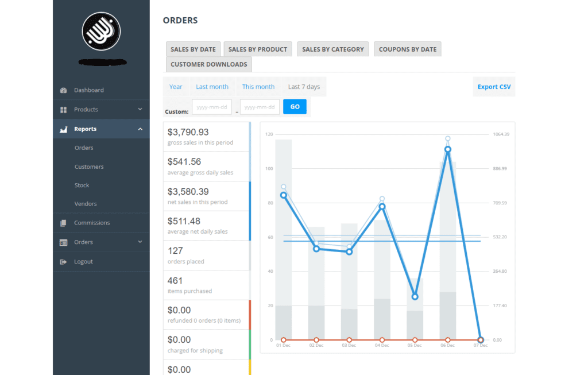Click the Logout exit icon
This screenshot has width=588, height=375.
[63, 262]
